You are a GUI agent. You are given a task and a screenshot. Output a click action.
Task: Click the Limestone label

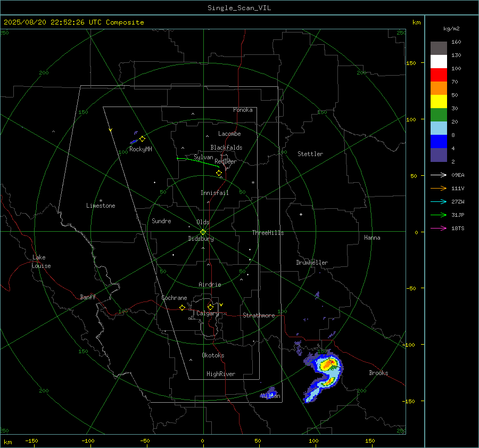[101, 206]
